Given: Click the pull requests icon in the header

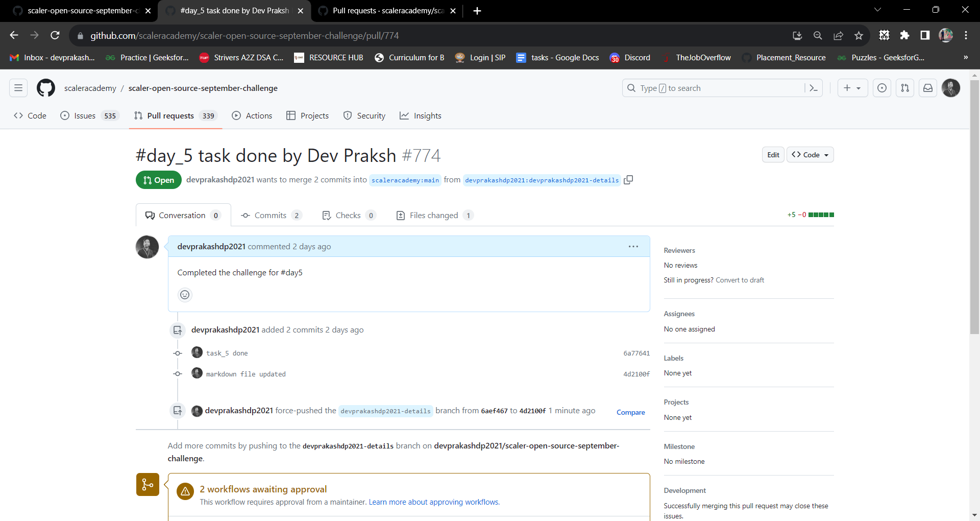Looking at the screenshot, I should coord(905,88).
